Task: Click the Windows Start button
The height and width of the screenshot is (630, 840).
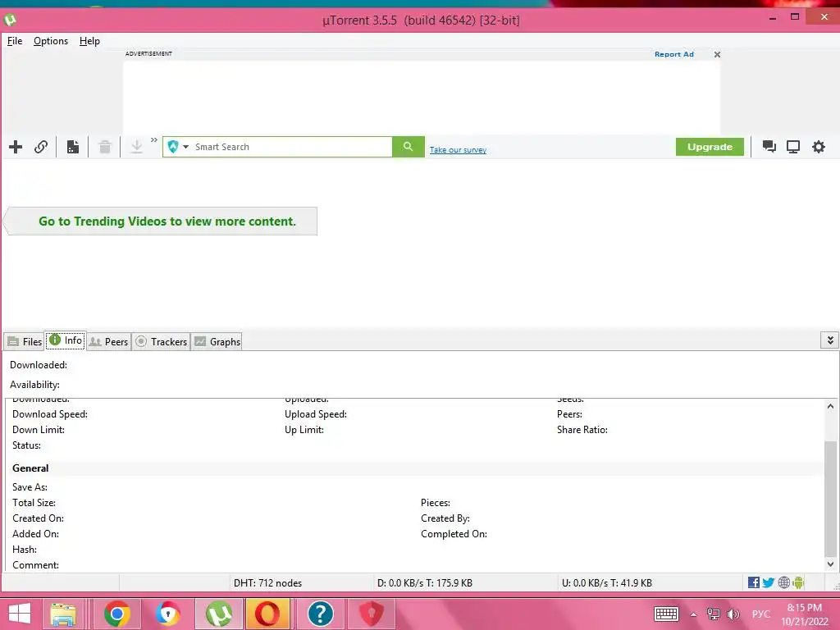Action: pyautogui.click(x=20, y=614)
